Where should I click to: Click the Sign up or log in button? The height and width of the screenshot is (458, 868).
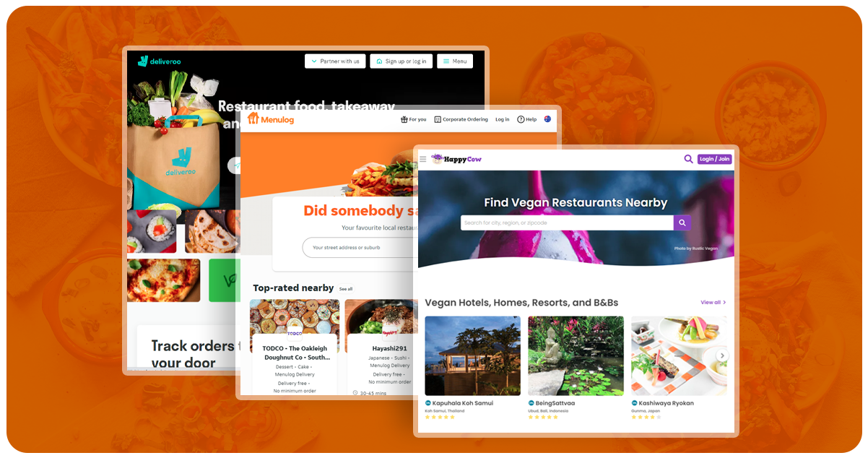pos(402,61)
